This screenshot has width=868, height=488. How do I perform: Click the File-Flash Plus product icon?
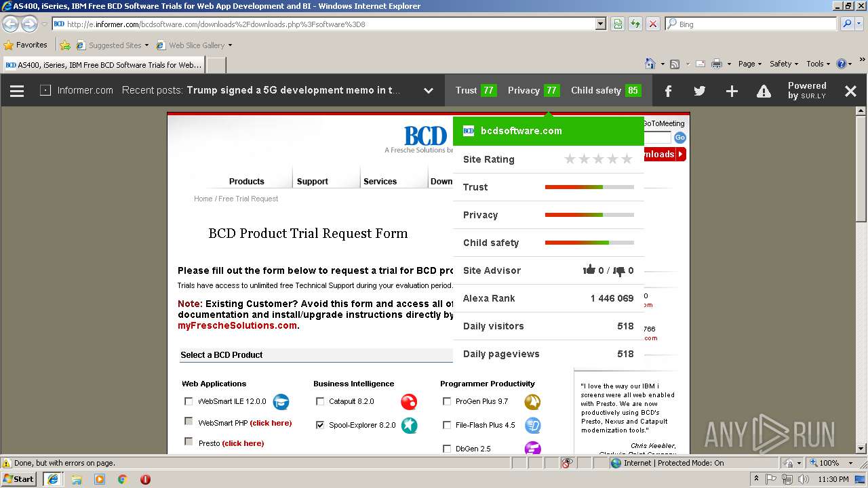click(x=532, y=426)
